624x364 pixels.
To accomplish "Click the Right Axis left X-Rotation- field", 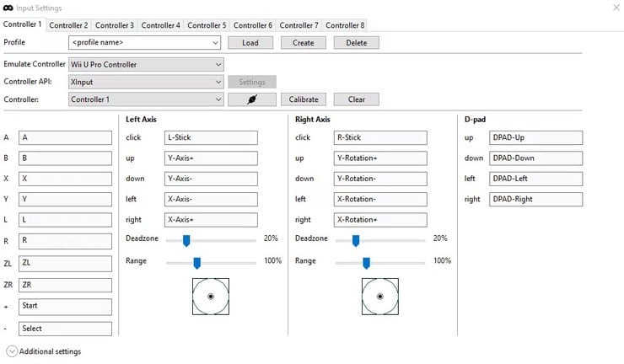I will pyautogui.click(x=380, y=200).
